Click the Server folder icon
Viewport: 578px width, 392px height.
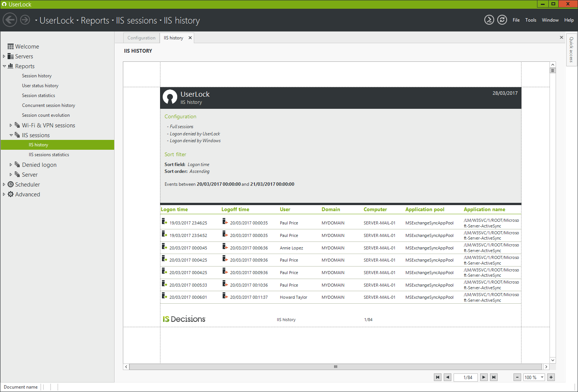pyautogui.click(x=17, y=174)
